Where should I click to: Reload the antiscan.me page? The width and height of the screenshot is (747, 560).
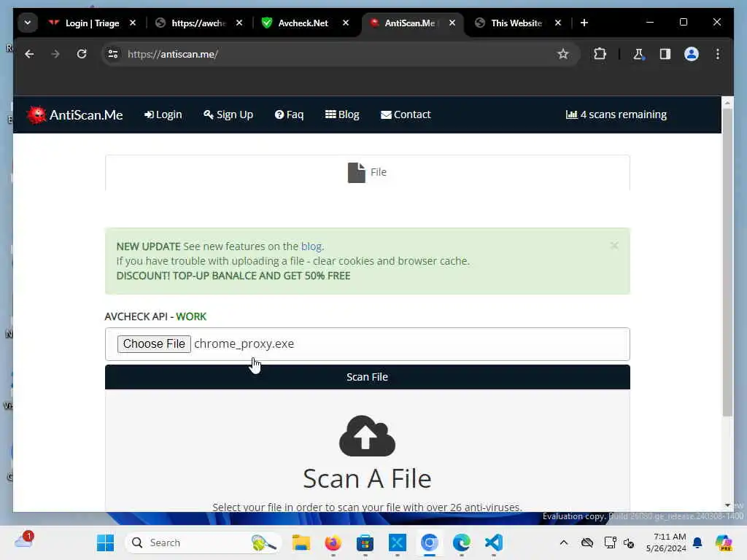coord(82,54)
